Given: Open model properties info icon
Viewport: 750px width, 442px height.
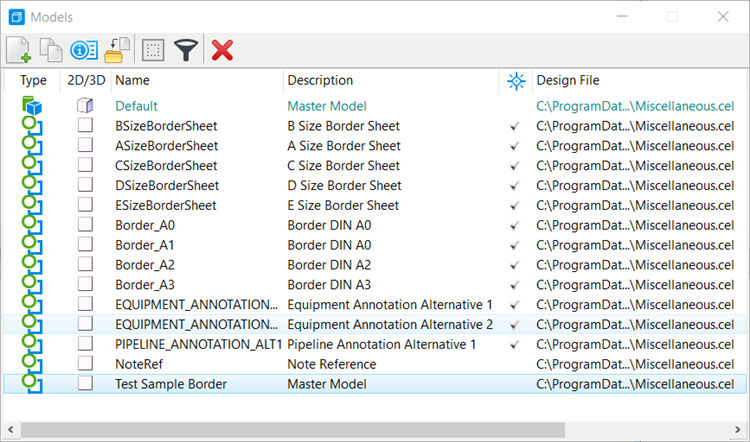Looking at the screenshot, I should pos(84,50).
